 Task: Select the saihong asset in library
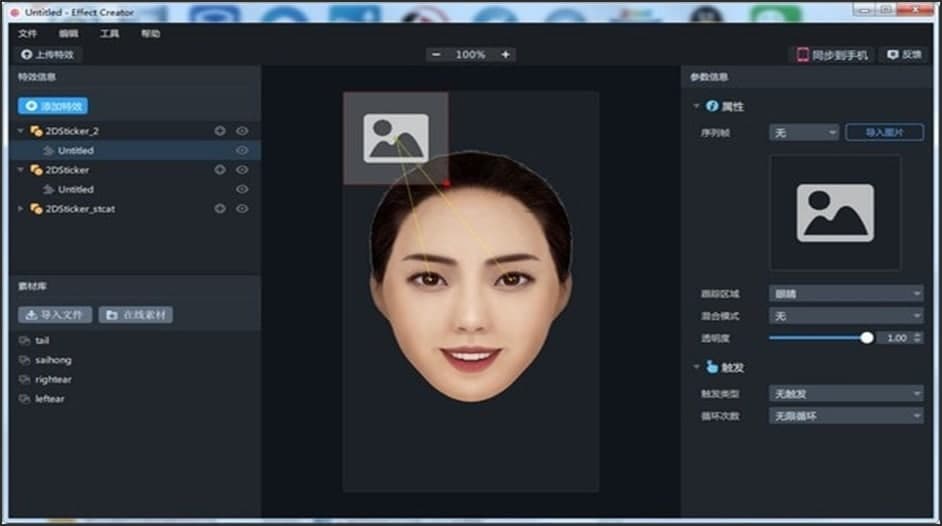click(53, 360)
